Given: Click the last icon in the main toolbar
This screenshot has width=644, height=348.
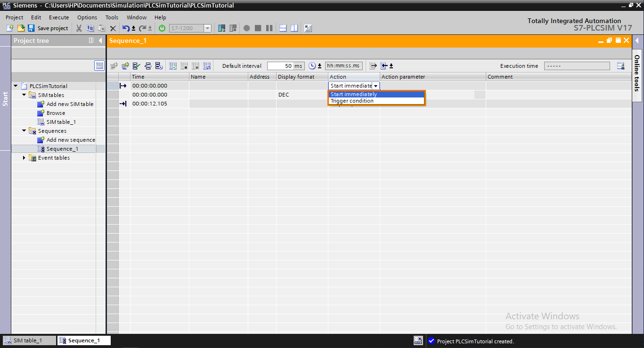Looking at the screenshot, I should point(308,28).
